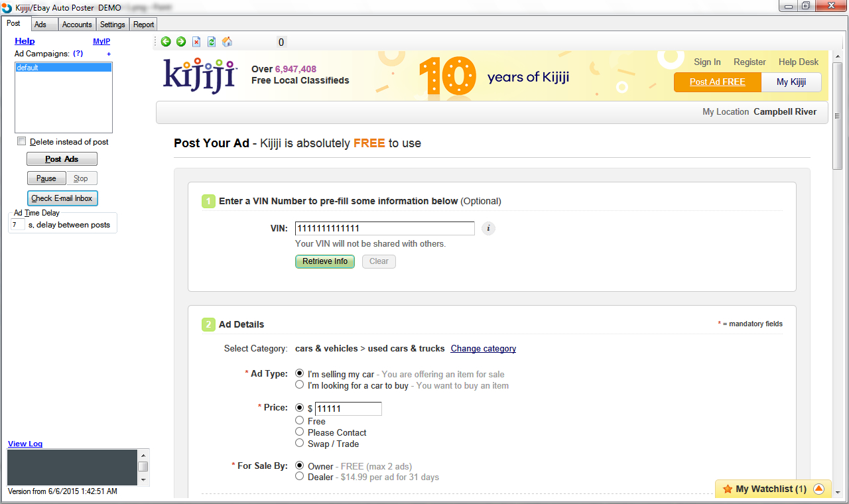Open the My Kijiji button
The image size is (849, 504).
791,82
